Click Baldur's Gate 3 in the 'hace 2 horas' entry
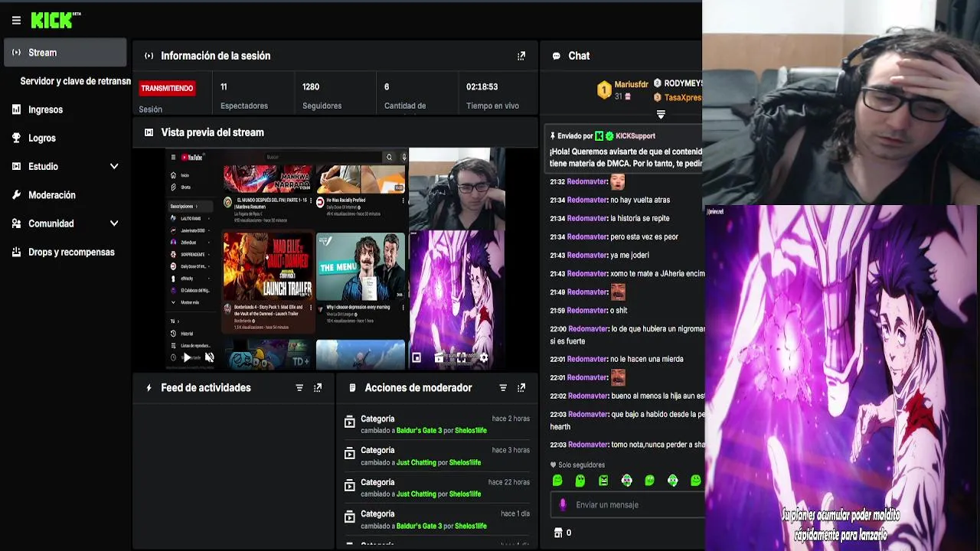Image resolution: width=980 pixels, height=551 pixels. point(419,431)
